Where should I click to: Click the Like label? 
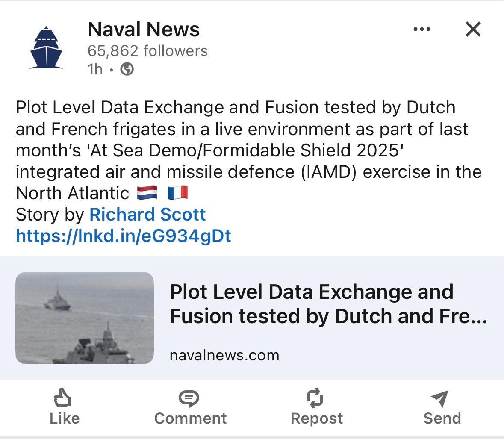[65, 418]
